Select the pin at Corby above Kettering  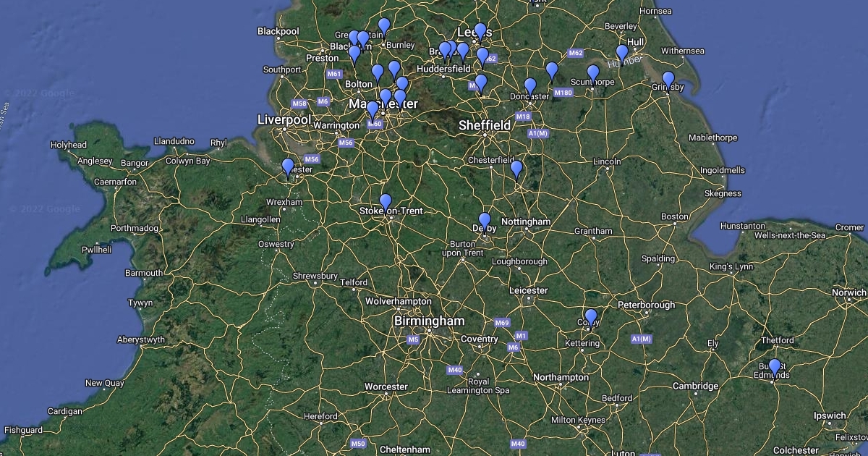591,318
